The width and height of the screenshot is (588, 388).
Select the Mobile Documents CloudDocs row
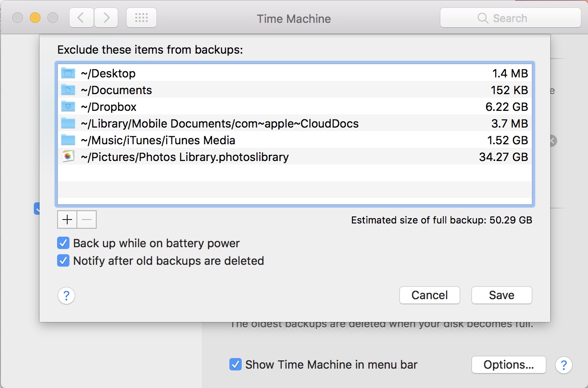294,123
